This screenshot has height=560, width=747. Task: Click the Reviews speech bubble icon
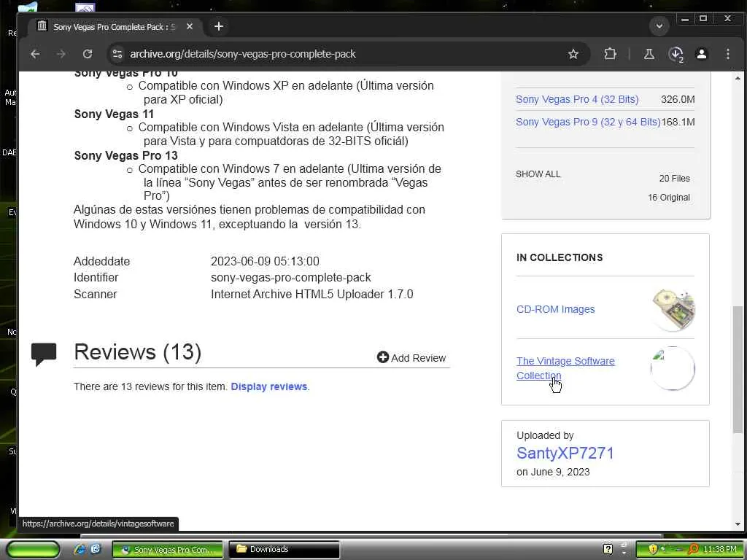coord(44,354)
